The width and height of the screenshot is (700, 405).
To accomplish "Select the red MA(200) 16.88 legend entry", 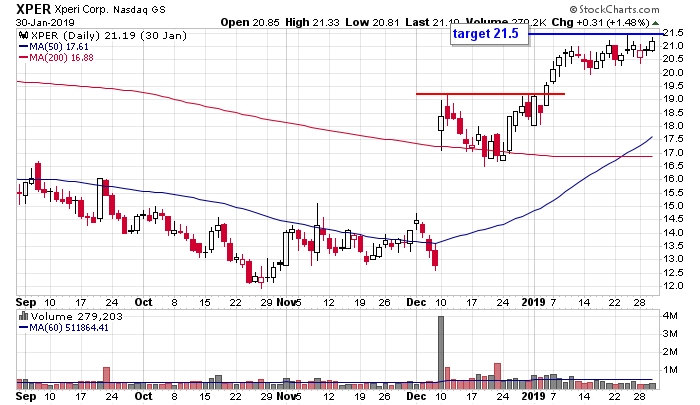I will pyautogui.click(x=56, y=58).
